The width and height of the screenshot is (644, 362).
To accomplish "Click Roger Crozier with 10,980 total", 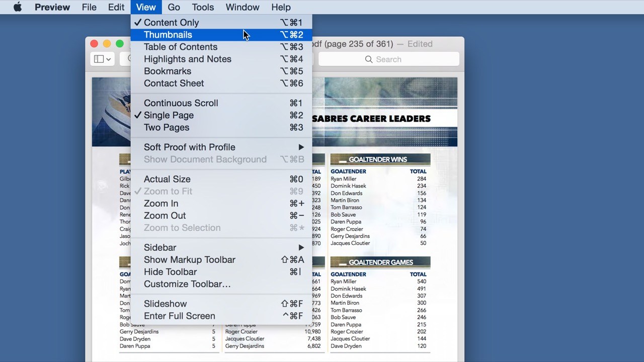I will click(241, 332).
